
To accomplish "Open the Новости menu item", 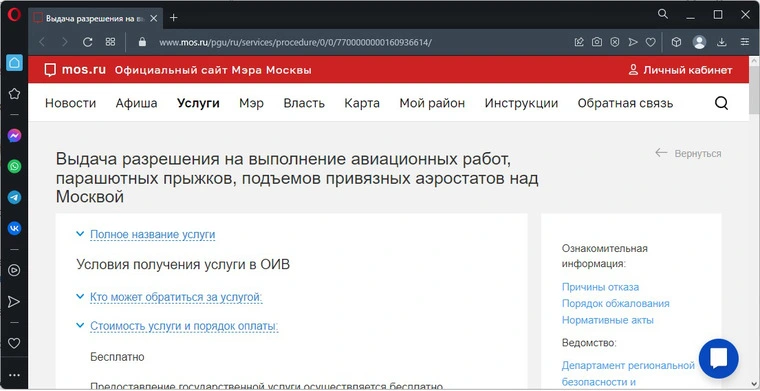I will click(x=70, y=103).
